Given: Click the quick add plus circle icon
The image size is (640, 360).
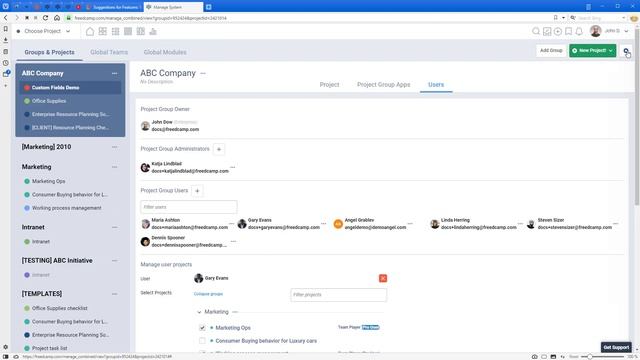Looking at the screenshot, I should (558, 31).
